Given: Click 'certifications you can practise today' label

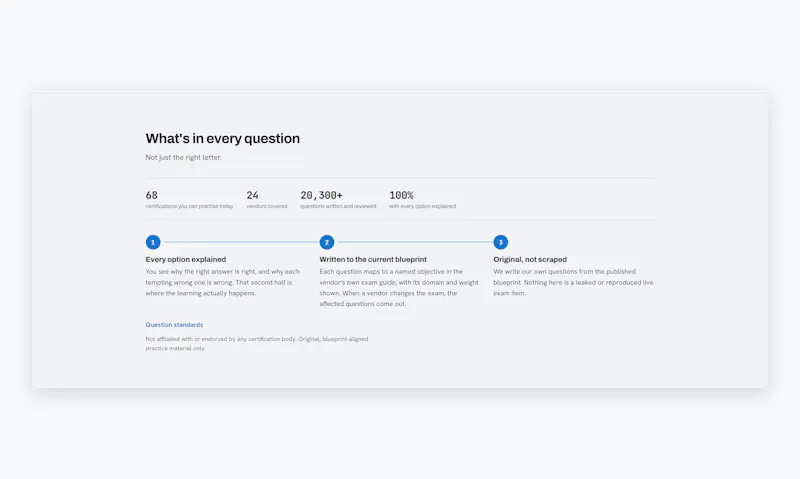Looking at the screenshot, I should [x=189, y=206].
